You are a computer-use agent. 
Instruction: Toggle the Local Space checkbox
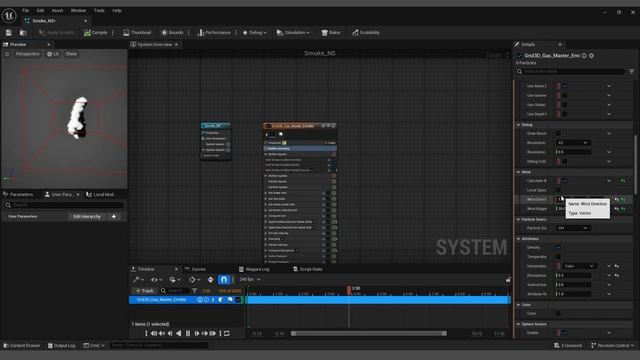(x=558, y=190)
